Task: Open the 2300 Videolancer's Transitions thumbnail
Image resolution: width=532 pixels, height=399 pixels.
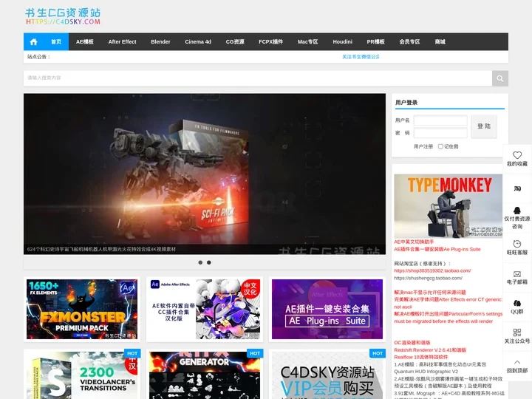Action: 82,375
